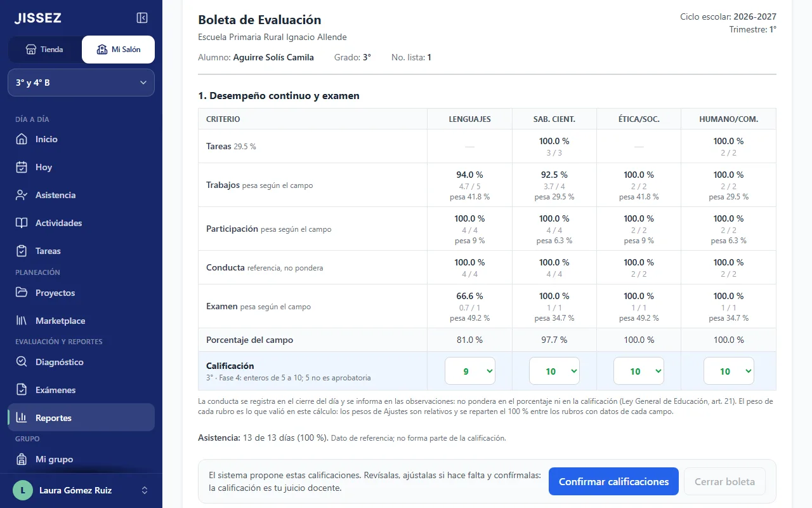Go to Asistencia in the sidebar

point(81,195)
